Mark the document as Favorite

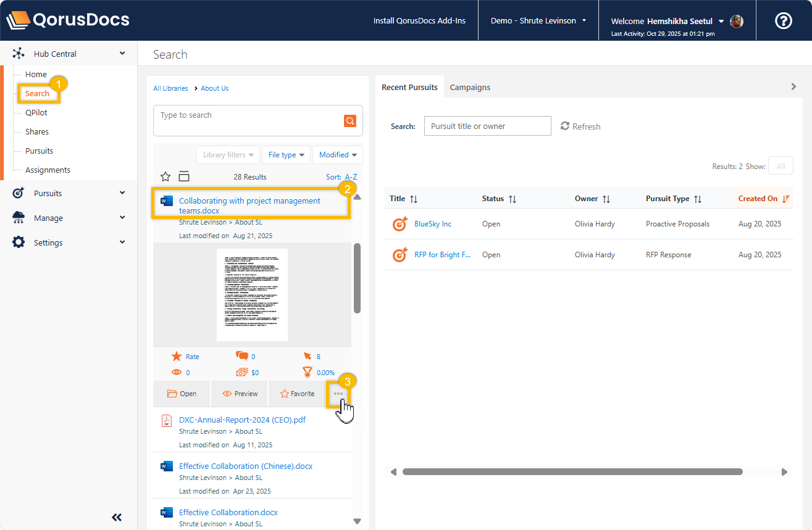point(297,394)
